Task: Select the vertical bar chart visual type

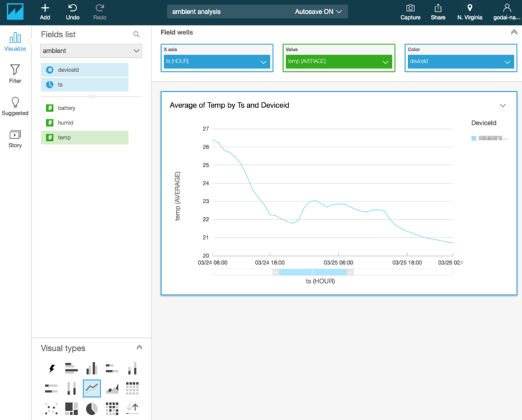Action: [91, 368]
